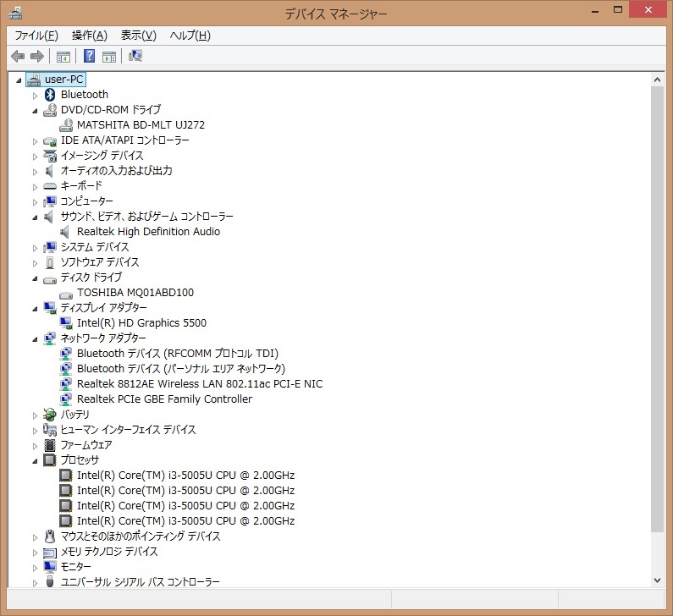Click the blue Help question mark icon
The height and width of the screenshot is (616, 673).
89,56
